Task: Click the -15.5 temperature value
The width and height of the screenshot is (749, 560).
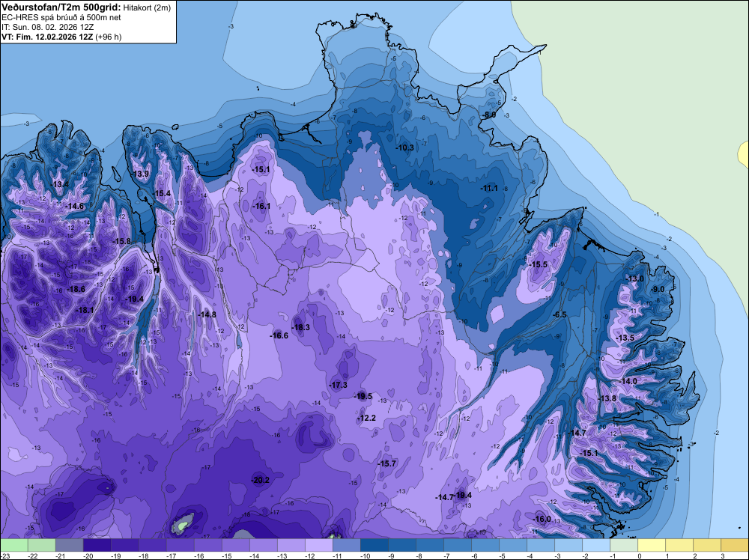Action: (539, 264)
